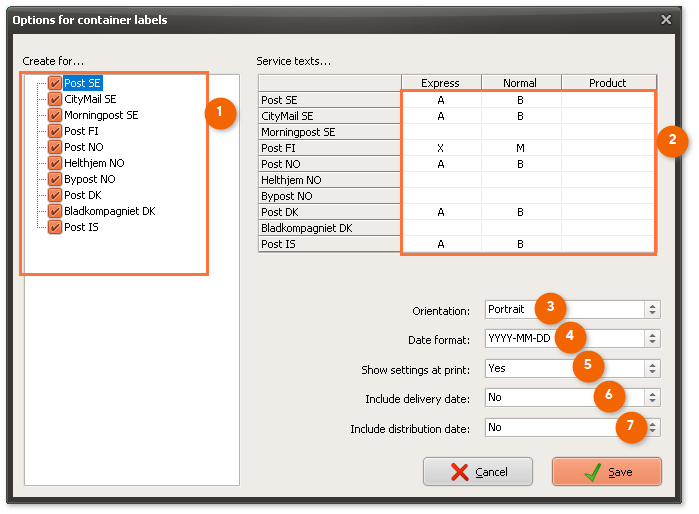Close the container labels options dialog

point(666,20)
